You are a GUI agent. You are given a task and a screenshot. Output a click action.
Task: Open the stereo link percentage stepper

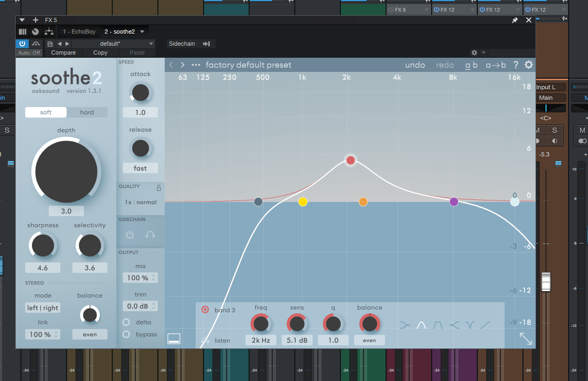click(42, 334)
